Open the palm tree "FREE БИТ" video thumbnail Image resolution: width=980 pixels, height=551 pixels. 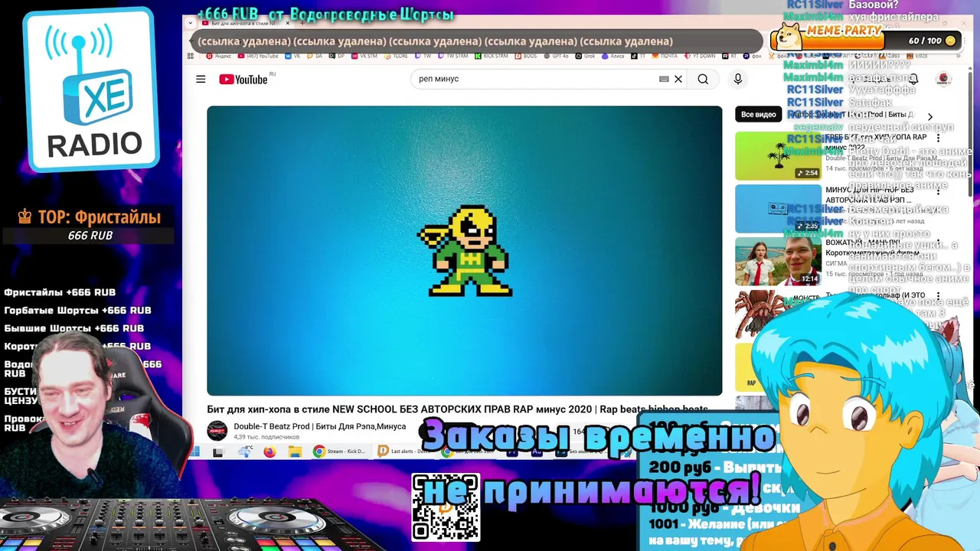778,156
